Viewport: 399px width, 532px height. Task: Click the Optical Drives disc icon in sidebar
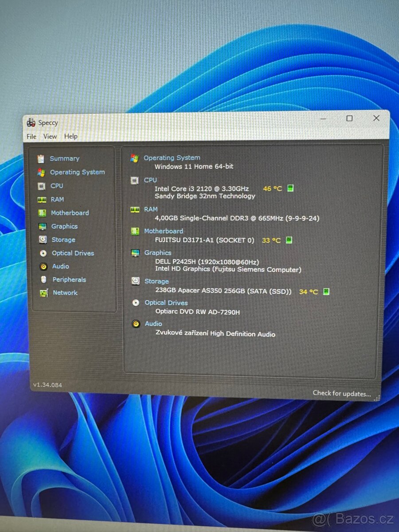43,254
